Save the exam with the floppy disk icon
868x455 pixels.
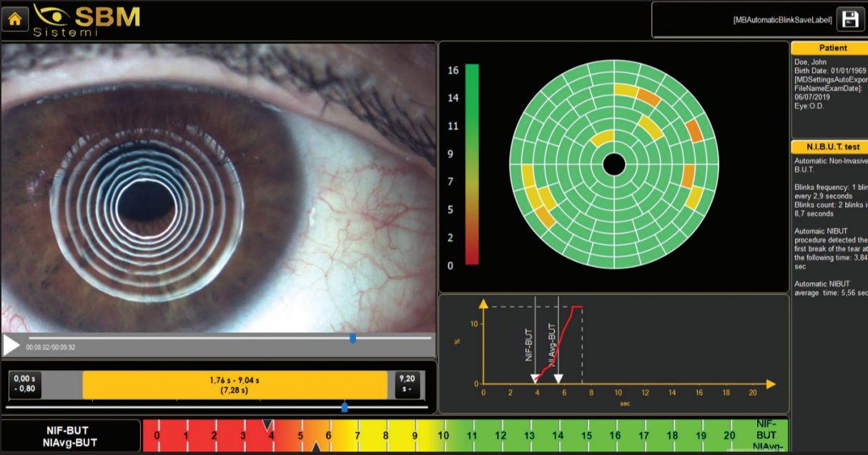[851, 19]
